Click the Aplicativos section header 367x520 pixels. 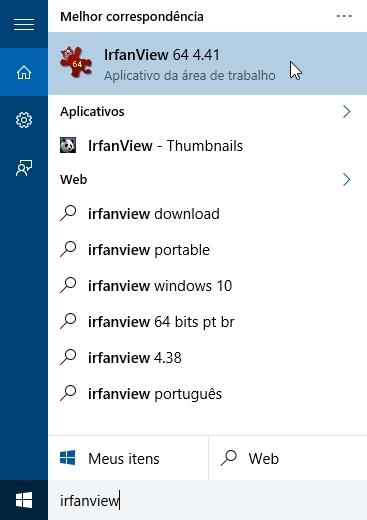click(x=92, y=112)
